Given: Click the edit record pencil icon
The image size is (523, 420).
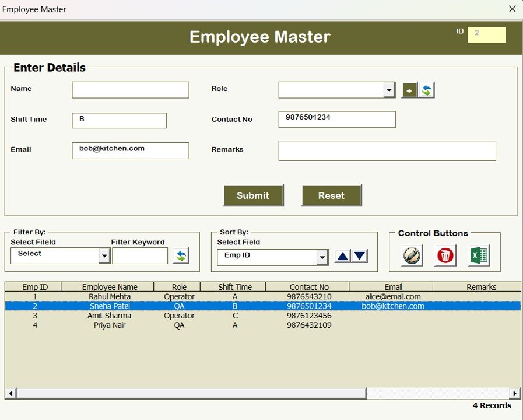Looking at the screenshot, I should 410,256.
